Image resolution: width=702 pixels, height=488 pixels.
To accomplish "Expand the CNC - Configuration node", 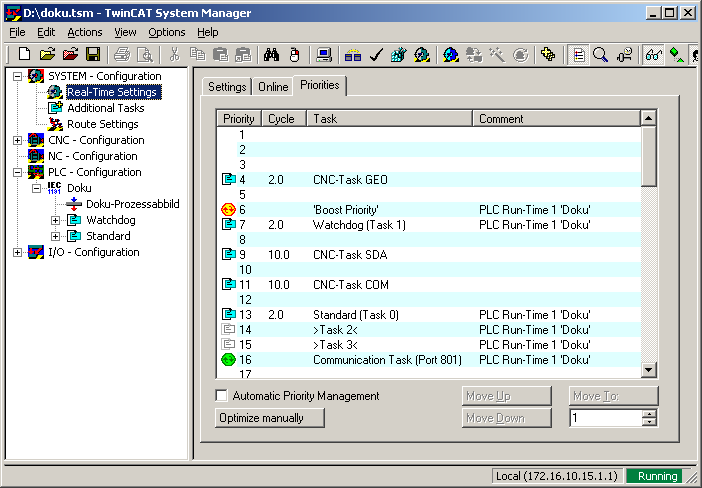I will tap(17, 140).
